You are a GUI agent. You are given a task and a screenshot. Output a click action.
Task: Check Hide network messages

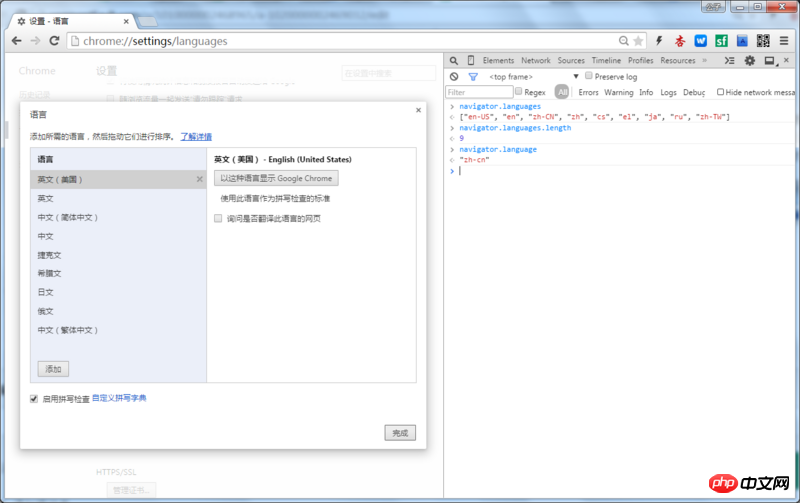[720, 92]
